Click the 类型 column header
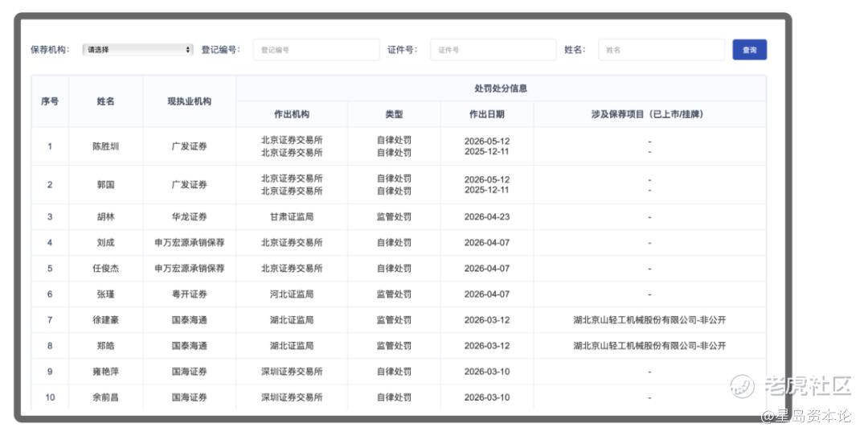This screenshot has height=436, width=868. tap(394, 114)
